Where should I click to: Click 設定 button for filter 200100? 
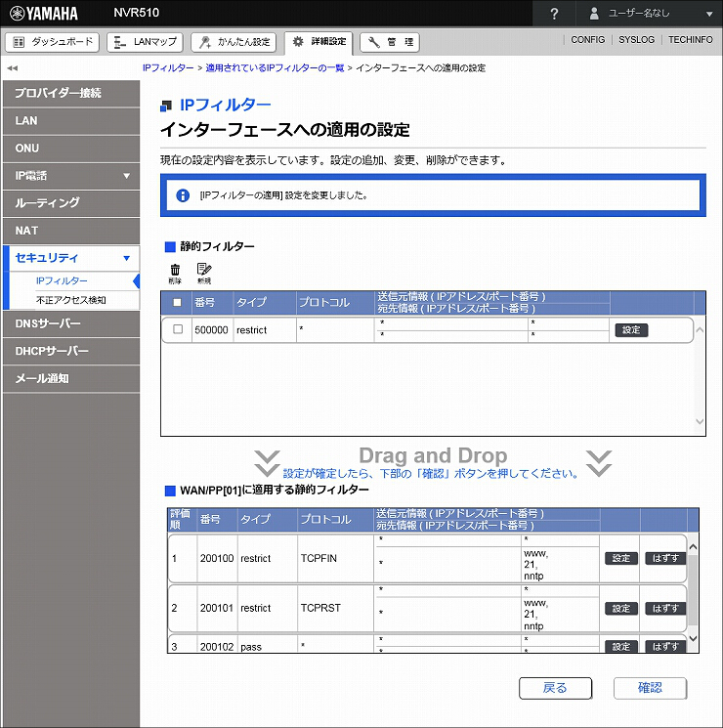tap(621, 558)
